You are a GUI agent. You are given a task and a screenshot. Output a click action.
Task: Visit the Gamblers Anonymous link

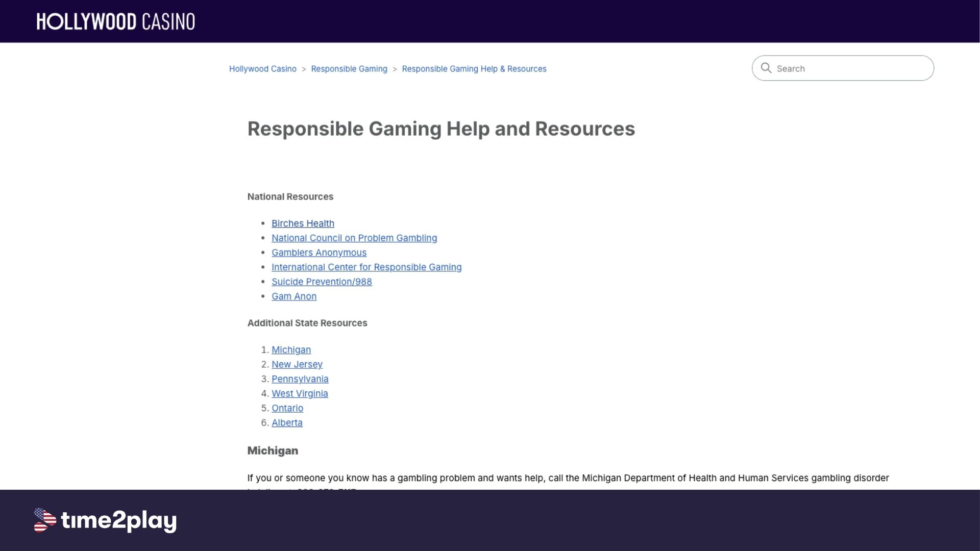pos(319,253)
